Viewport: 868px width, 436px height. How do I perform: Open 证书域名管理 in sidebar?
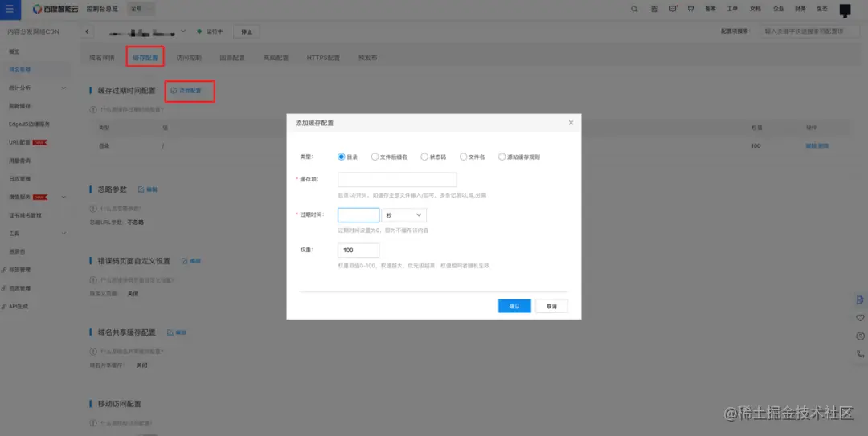[x=25, y=215]
